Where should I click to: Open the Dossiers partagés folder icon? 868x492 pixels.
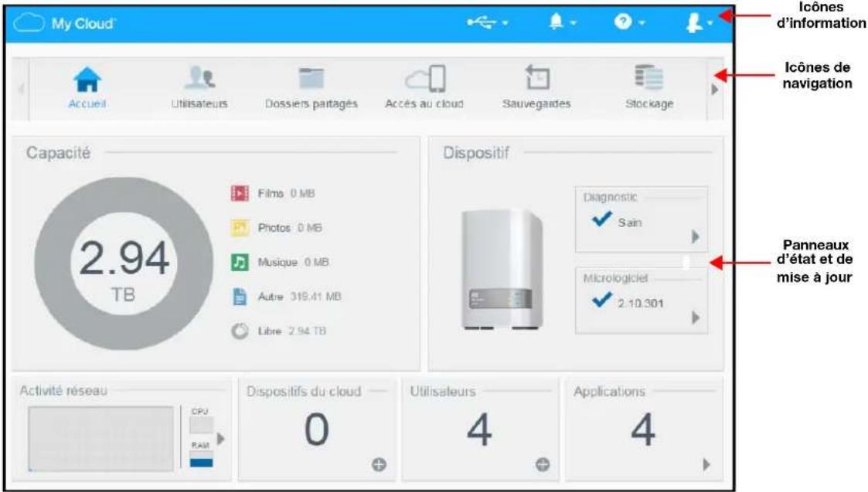point(311,78)
